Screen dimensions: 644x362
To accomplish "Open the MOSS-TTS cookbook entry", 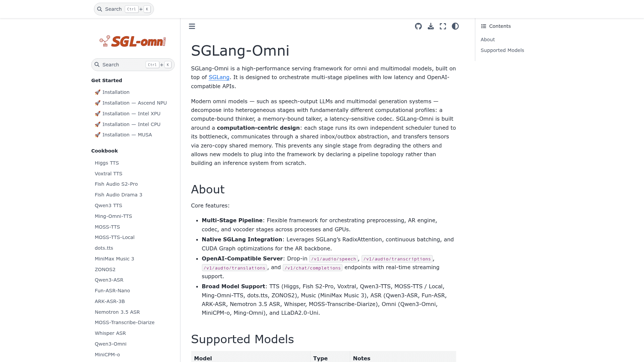I will (107, 227).
